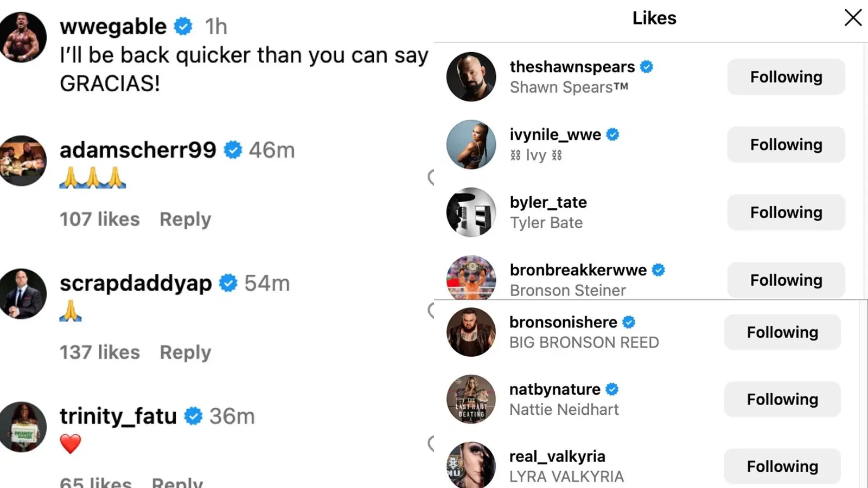Screen dimensions: 868x488
Task: Show the 137 likes on scrapdaddyap's comment
Action: [99, 352]
